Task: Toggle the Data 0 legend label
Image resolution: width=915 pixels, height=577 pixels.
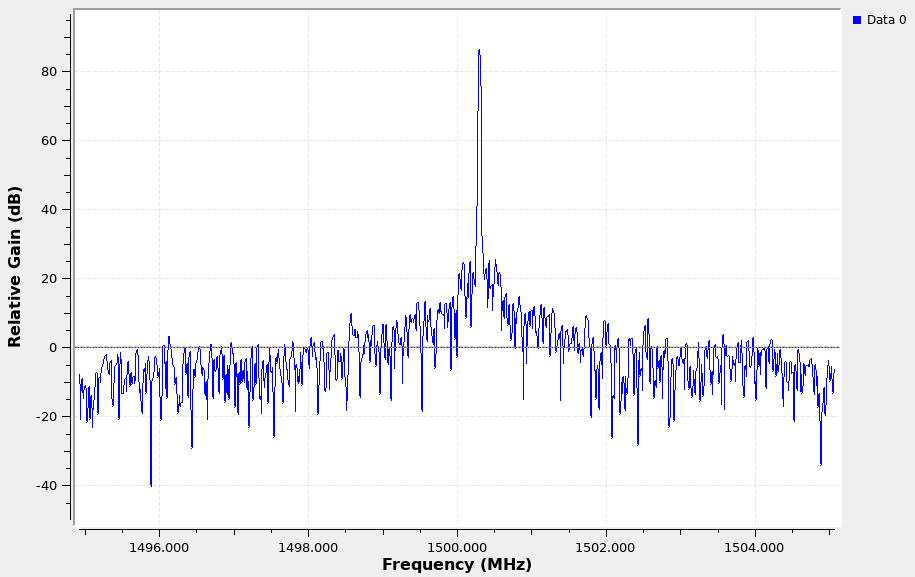Action: [886, 20]
